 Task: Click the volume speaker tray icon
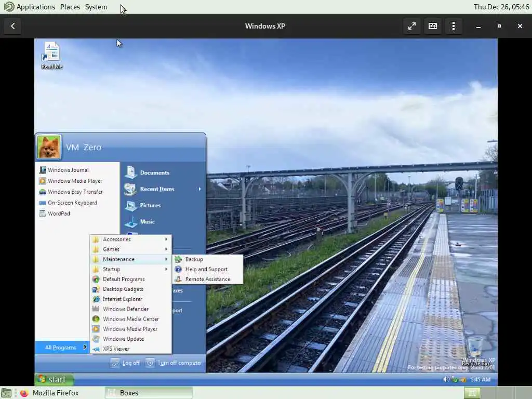(446, 380)
